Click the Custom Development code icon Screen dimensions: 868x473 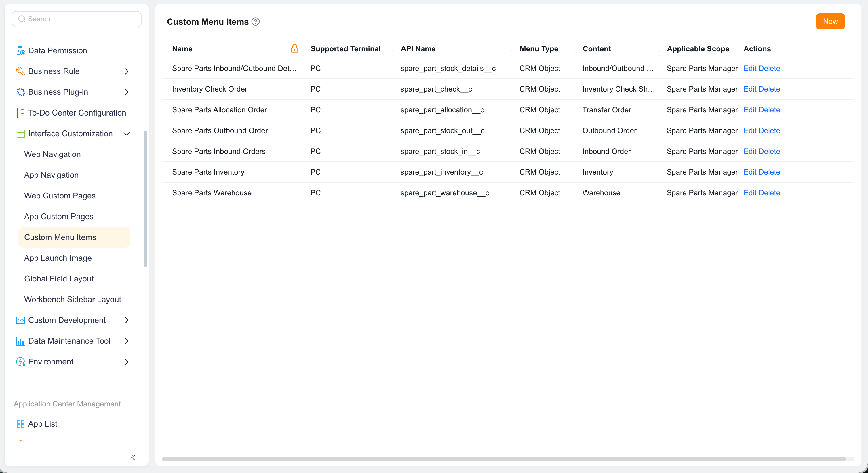(20, 320)
